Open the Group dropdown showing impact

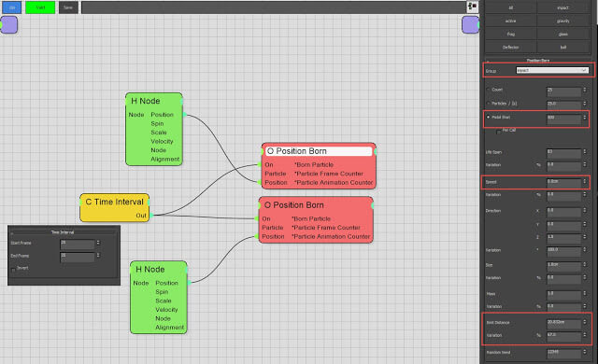(552, 70)
